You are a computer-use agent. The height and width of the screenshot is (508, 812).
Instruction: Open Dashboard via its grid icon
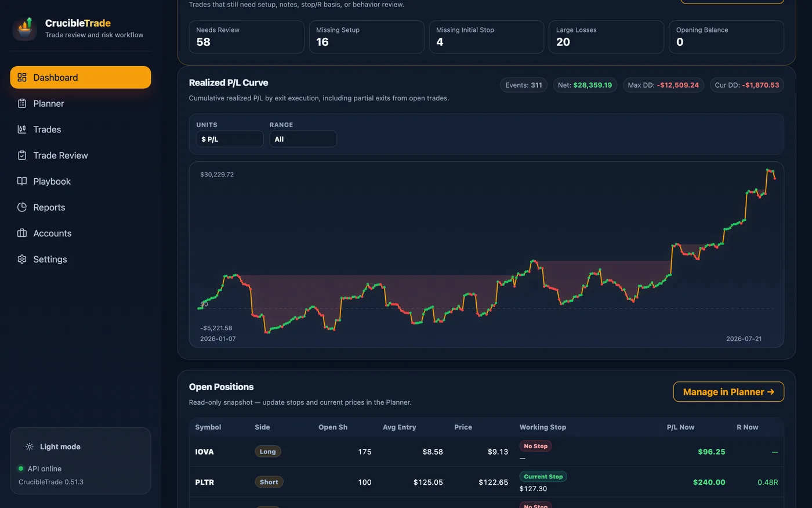pyautogui.click(x=22, y=77)
